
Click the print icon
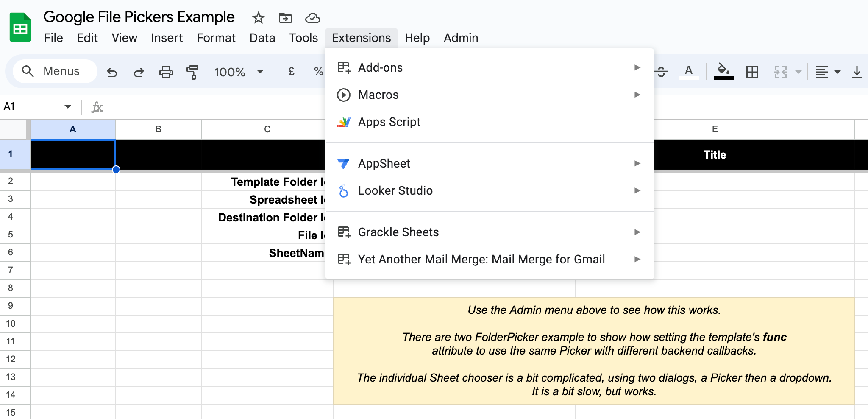[166, 72]
